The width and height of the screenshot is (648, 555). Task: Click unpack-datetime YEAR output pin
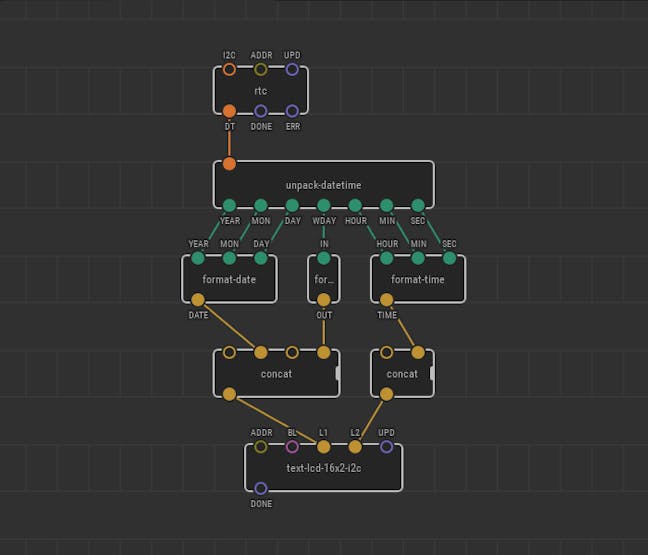tap(229, 205)
